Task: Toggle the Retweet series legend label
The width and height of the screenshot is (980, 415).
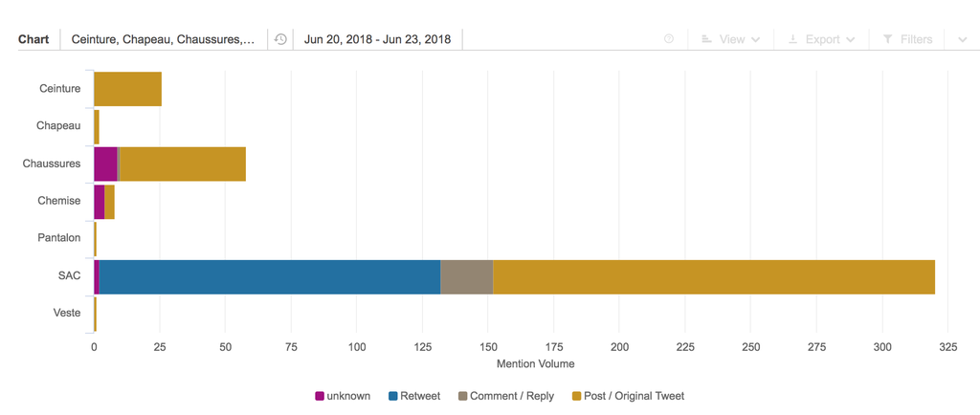Action: point(420,396)
